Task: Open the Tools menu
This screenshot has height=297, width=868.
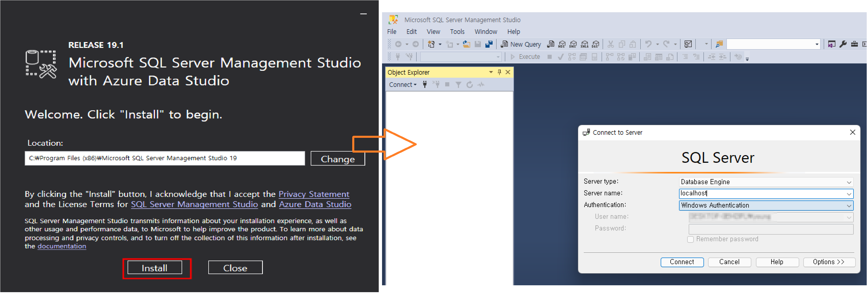Action: pos(457,32)
